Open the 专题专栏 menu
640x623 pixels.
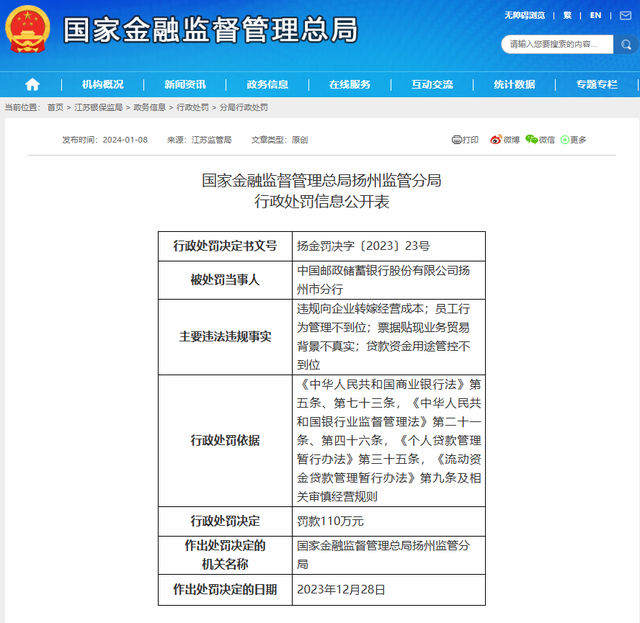[x=597, y=85]
